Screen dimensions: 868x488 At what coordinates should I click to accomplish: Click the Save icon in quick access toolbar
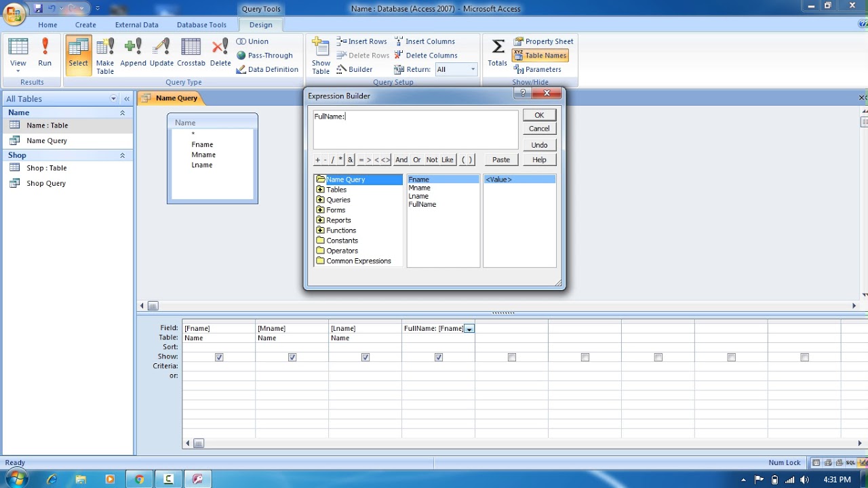[x=39, y=8]
